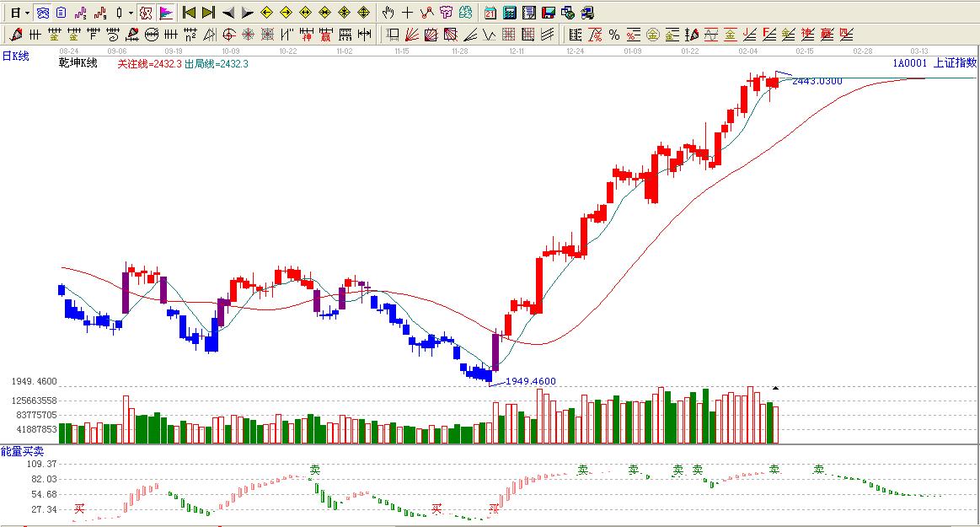Toggle the pennant flag chart button
Image resolution: width=980 pixels, height=527 pixels.
click(x=166, y=13)
